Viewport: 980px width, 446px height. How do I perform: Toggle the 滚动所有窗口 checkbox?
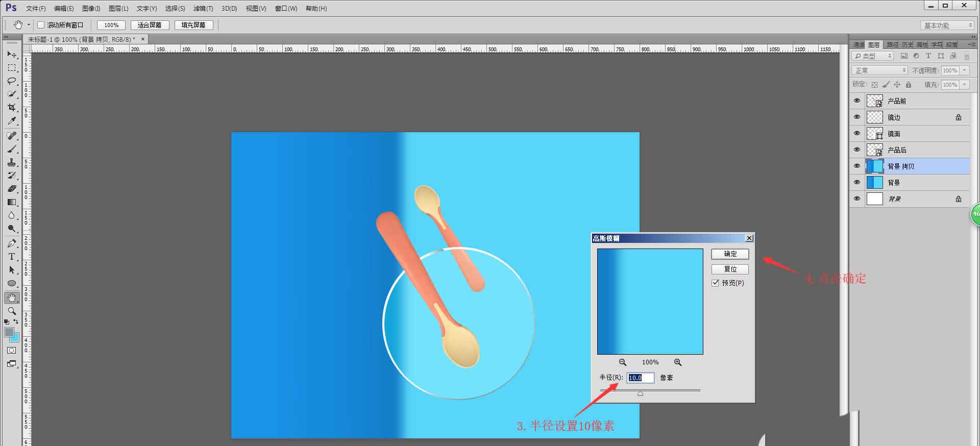tap(41, 25)
